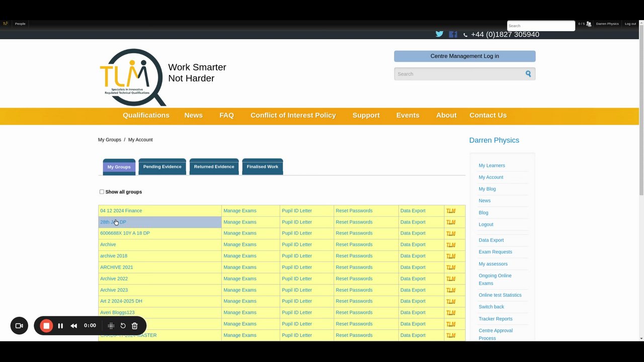Click the TLM logo in the header
Viewport: 644px width, 362px height.
[133, 77]
